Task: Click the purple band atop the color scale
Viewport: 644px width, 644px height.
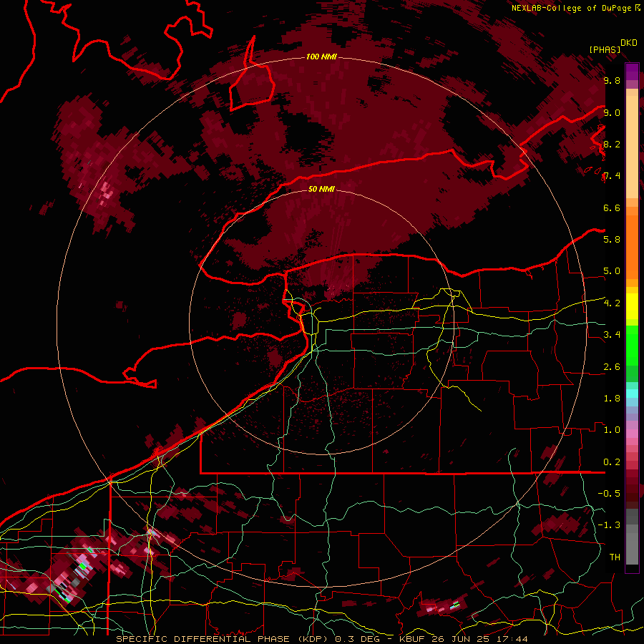Action: coord(632,72)
